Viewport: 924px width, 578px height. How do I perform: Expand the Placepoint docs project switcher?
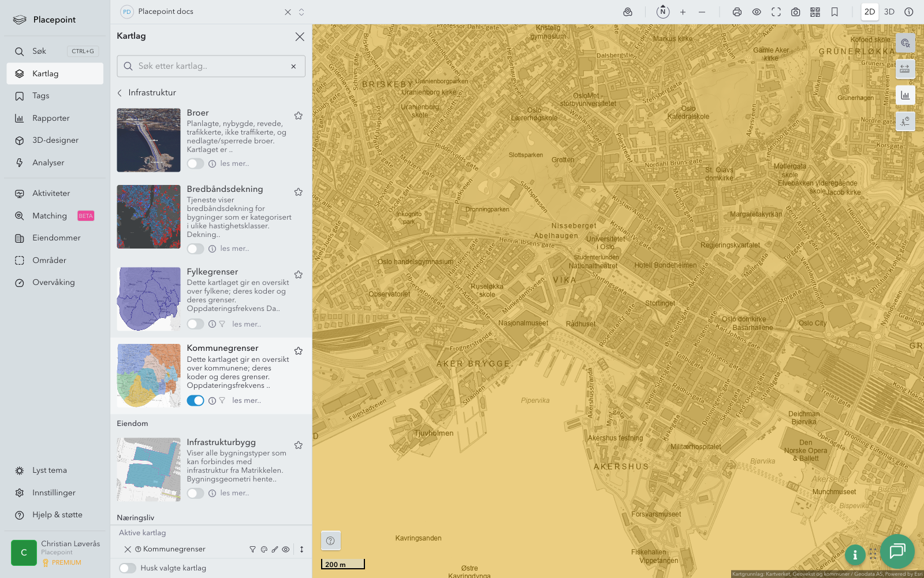tap(301, 12)
